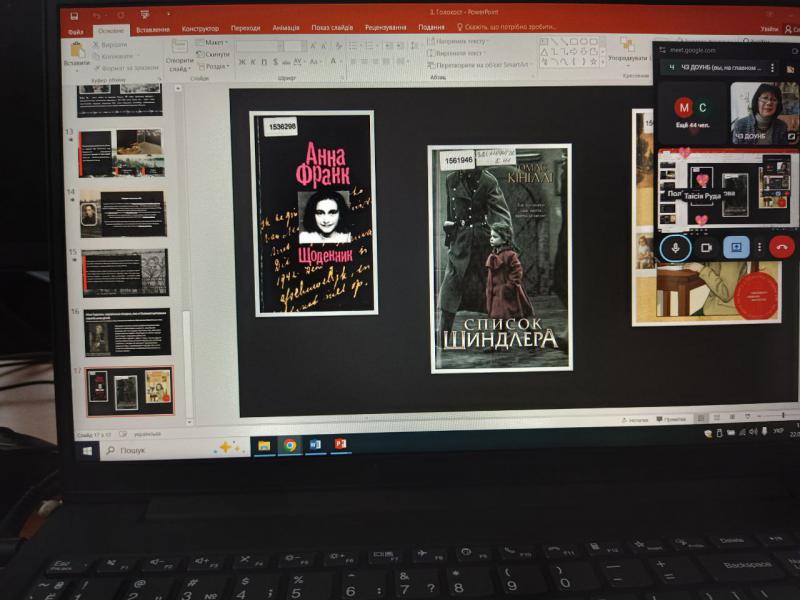The height and width of the screenshot is (600, 800).
Task: Open Chrome from the taskbar
Action: 290,445
